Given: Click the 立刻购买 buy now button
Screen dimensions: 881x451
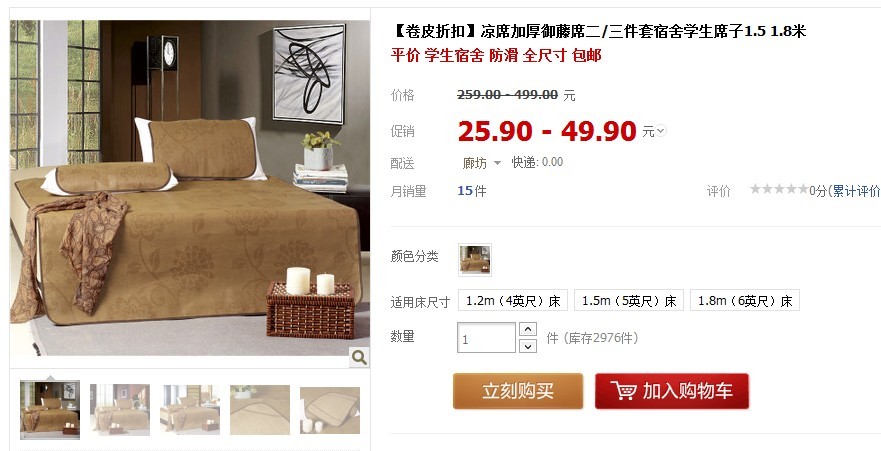Looking at the screenshot, I should [517, 391].
